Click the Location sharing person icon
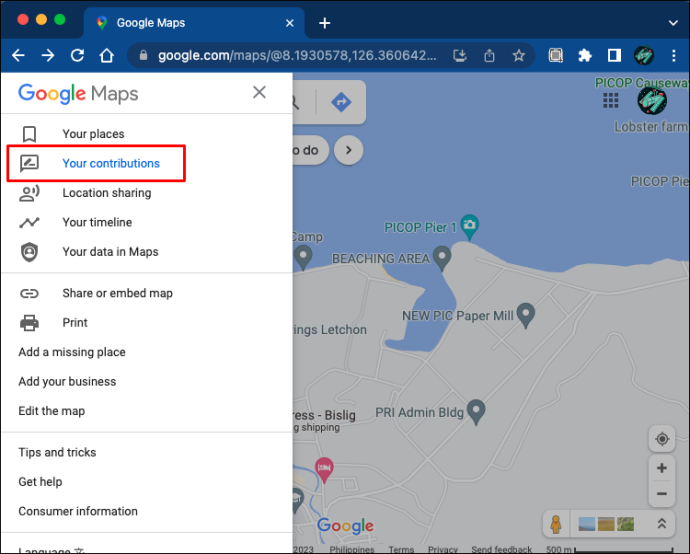Image resolution: width=690 pixels, height=554 pixels. point(29,193)
